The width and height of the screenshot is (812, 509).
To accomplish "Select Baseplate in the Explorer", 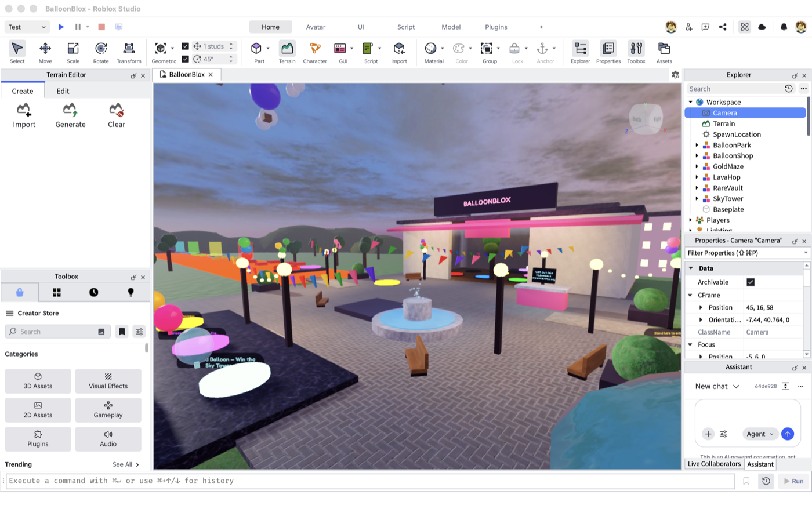I will [x=728, y=210].
